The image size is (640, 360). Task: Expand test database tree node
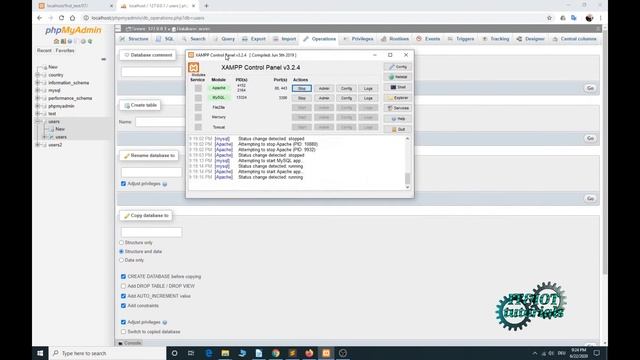tap(38, 114)
